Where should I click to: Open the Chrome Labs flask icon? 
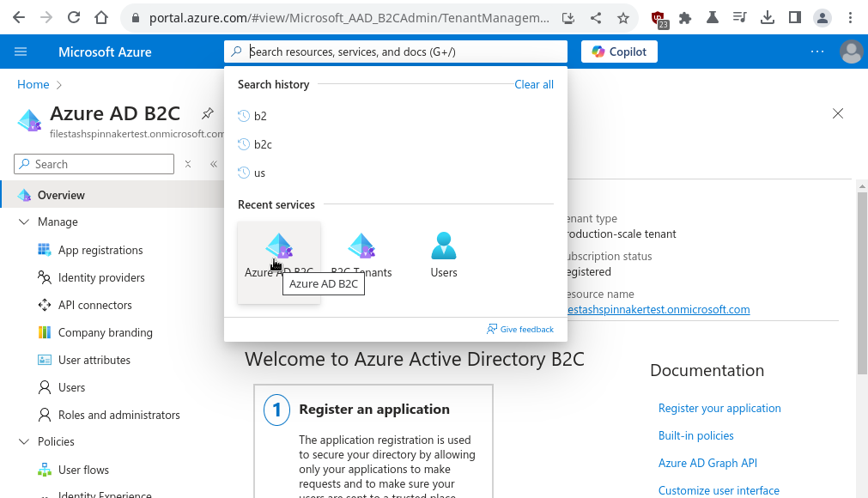click(x=713, y=18)
